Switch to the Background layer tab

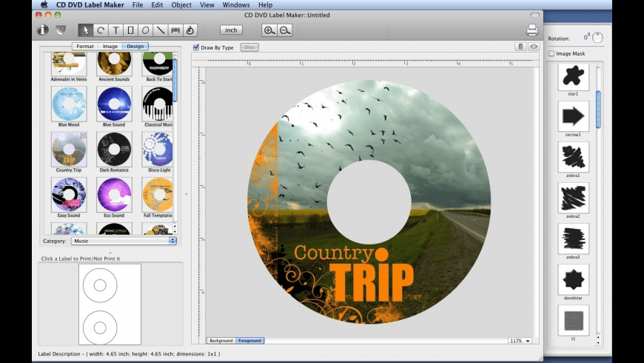[221, 341]
